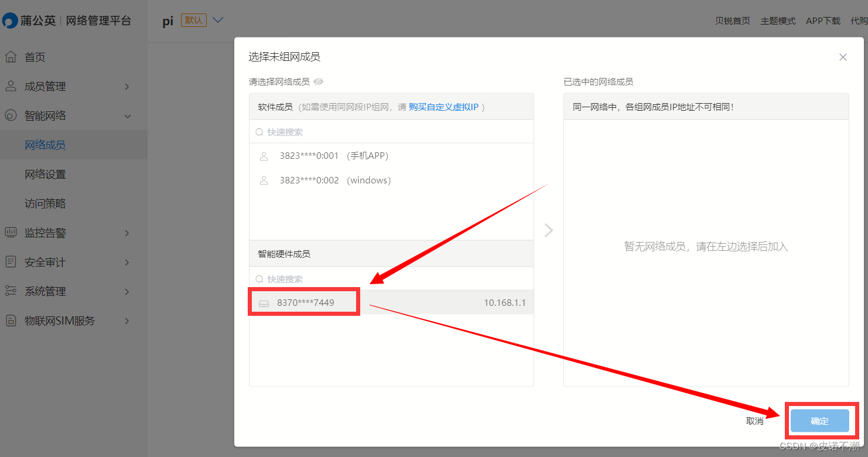Click the 购买自定义虚拟IP link

(x=443, y=107)
